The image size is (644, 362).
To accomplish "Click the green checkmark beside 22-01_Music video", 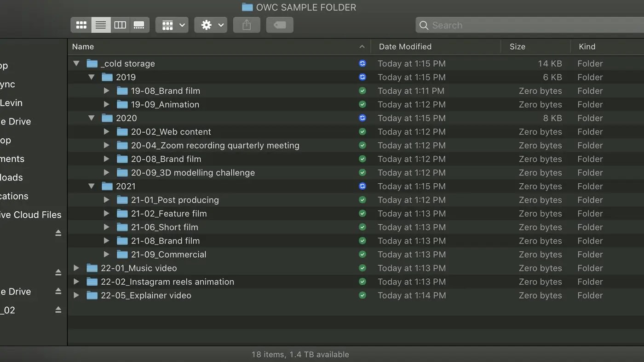I will 362,268.
